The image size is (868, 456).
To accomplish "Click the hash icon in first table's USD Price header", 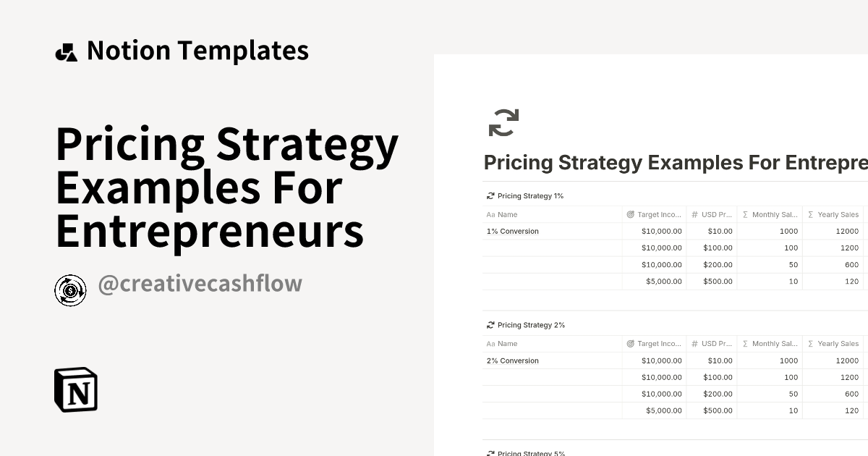I will coord(694,215).
